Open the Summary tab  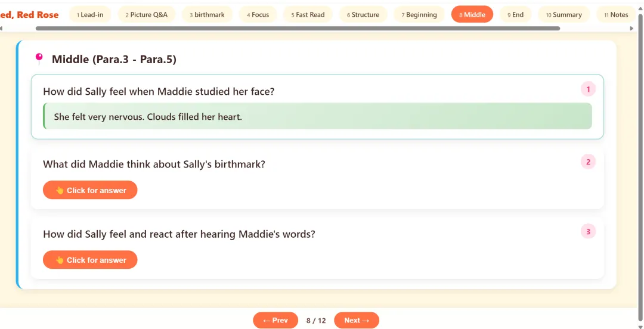564,15
